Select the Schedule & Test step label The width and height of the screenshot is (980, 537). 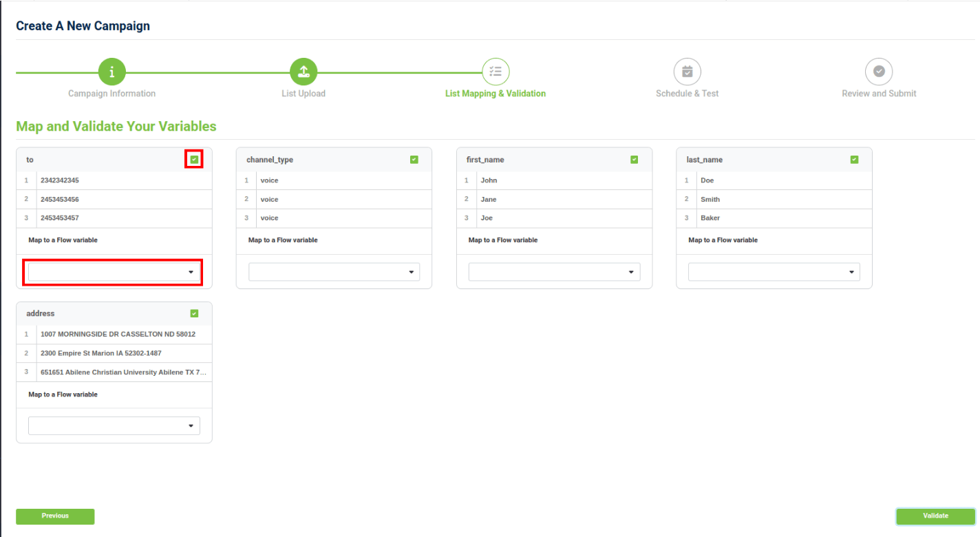click(x=687, y=94)
